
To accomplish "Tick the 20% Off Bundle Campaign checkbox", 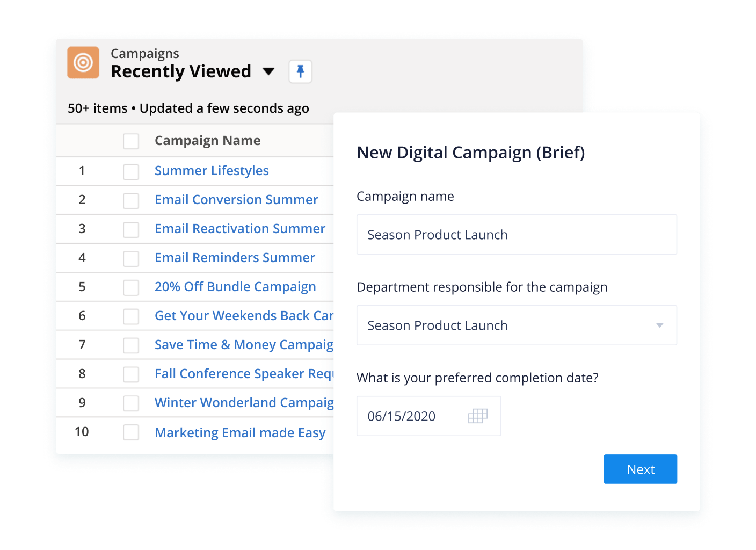I will 131,288.
